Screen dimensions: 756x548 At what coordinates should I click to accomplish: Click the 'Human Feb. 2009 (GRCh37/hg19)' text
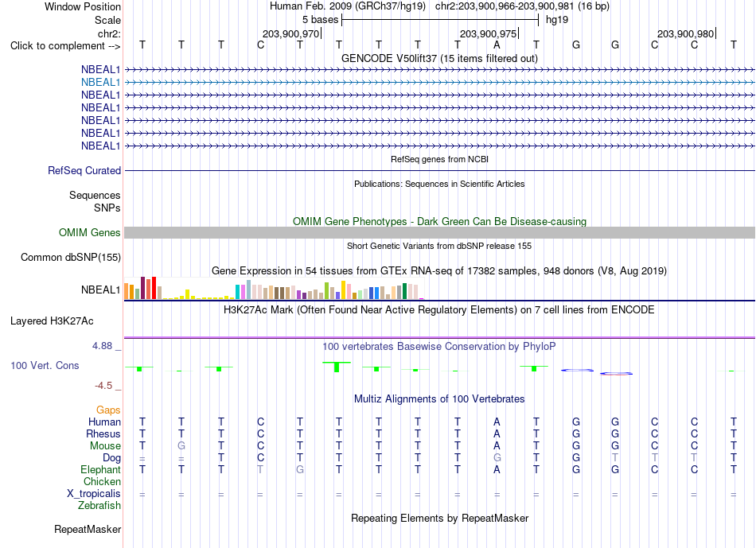348,6
